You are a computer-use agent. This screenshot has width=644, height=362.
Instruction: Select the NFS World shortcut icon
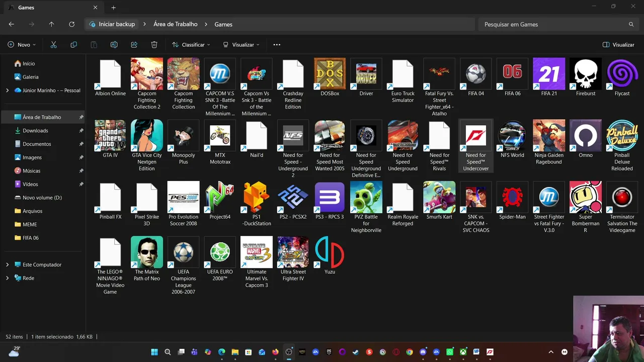(x=512, y=135)
